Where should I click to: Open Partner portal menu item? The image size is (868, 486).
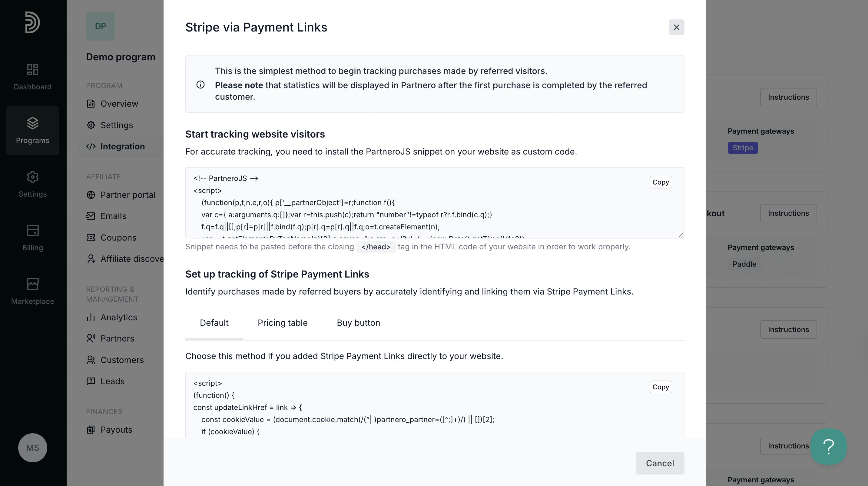[x=128, y=195]
